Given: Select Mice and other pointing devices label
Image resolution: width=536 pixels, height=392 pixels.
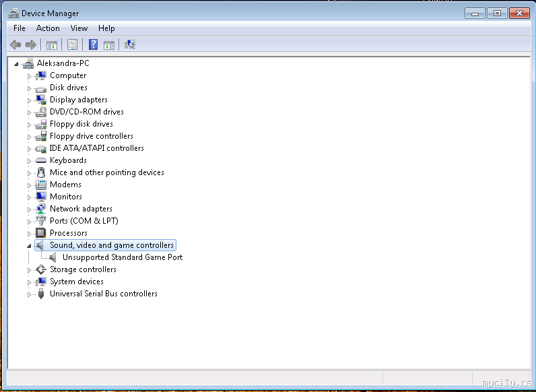Looking at the screenshot, I should click(106, 172).
